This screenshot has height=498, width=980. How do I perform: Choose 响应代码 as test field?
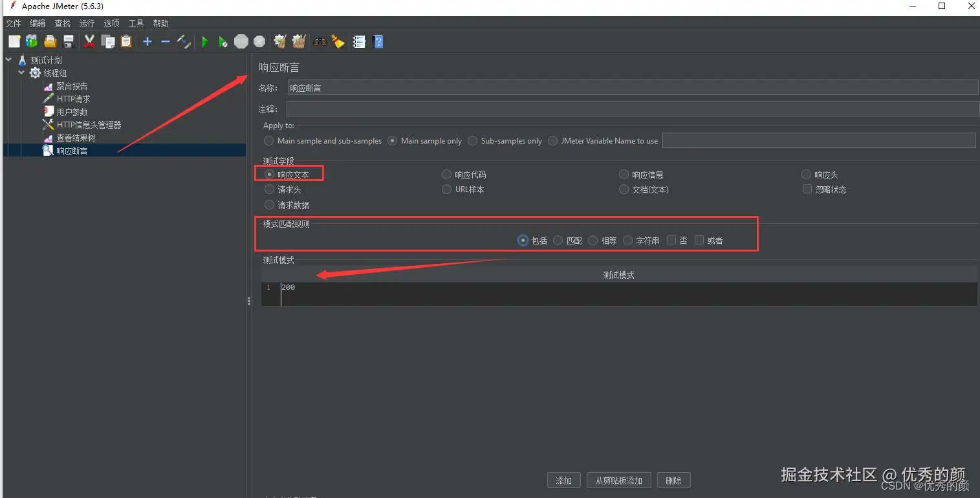(x=447, y=174)
